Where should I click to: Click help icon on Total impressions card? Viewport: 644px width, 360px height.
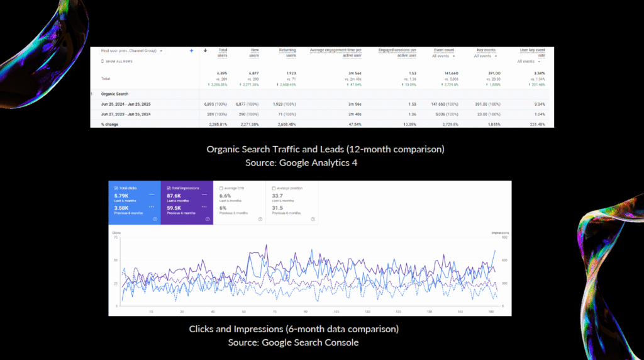[208, 219]
